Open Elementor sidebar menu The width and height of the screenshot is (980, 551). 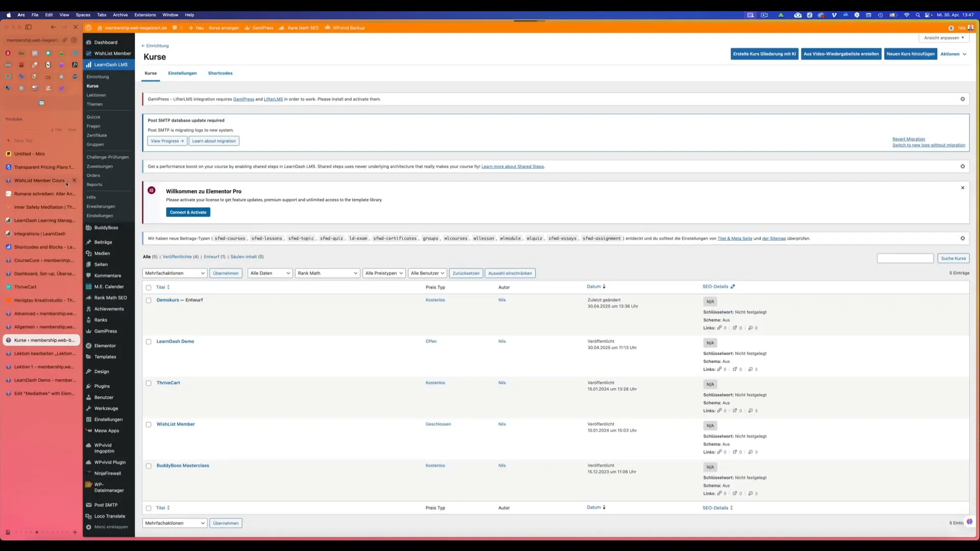coord(105,346)
